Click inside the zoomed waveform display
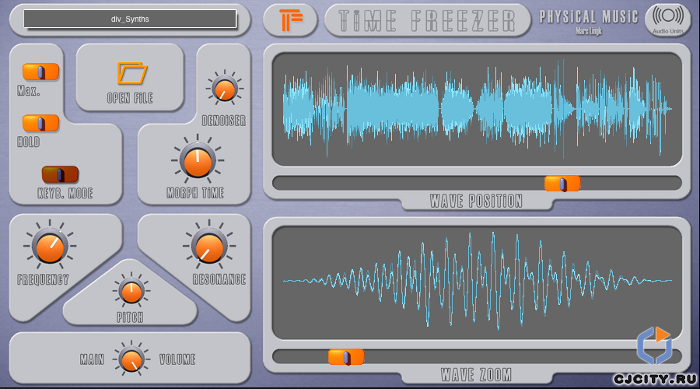Image resolution: width=700 pixels, height=389 pixels. [477, 282]
